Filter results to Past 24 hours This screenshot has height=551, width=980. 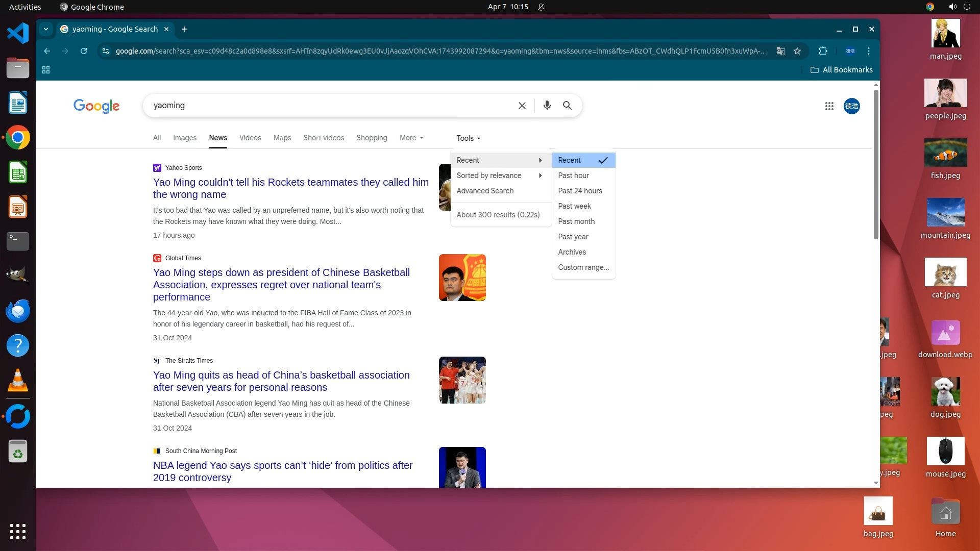coord(580,191)
